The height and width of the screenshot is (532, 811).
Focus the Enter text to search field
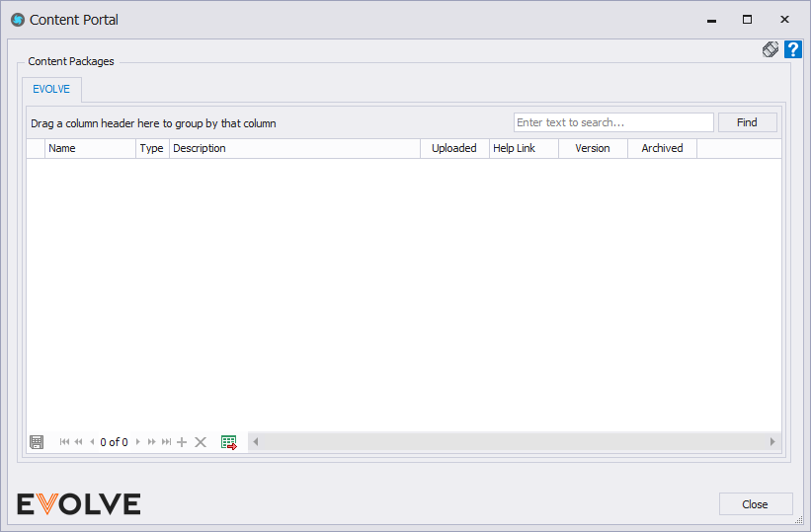[614, 122]
